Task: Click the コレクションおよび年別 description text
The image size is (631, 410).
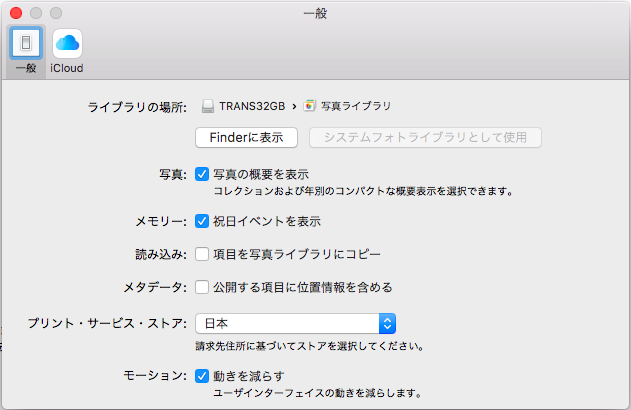Action: (x=363, y=191)
